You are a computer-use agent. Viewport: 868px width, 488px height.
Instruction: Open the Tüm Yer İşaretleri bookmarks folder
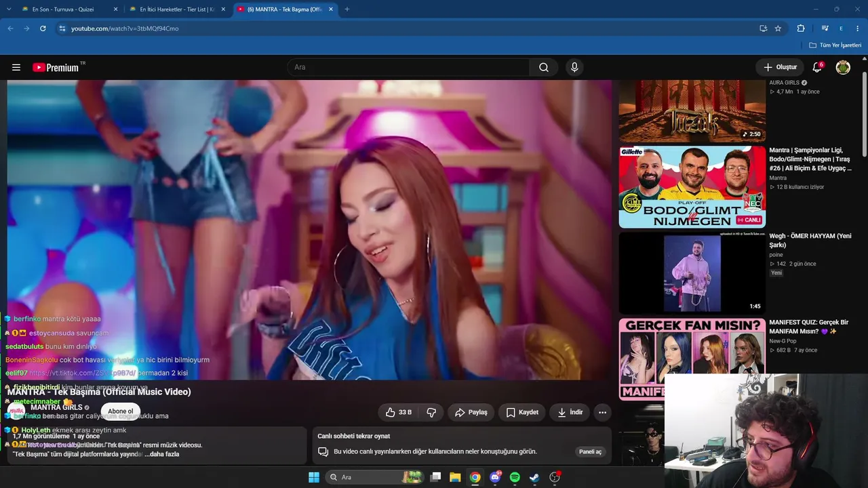pyautogui.click(x=835, y=45)
